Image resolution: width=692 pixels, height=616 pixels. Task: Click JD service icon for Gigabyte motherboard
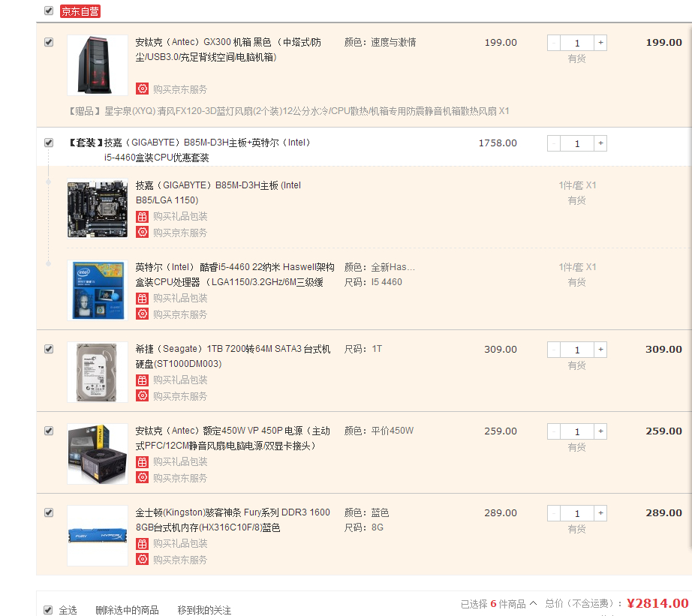[x=142, y=232]
